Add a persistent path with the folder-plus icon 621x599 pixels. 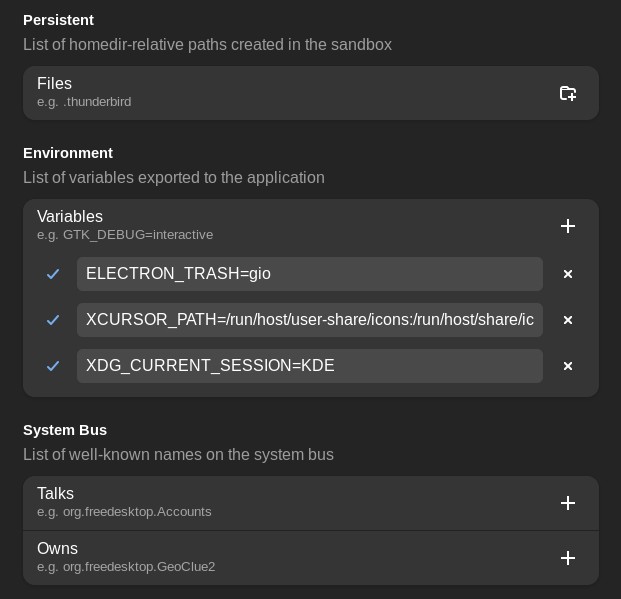pos(568,93)
